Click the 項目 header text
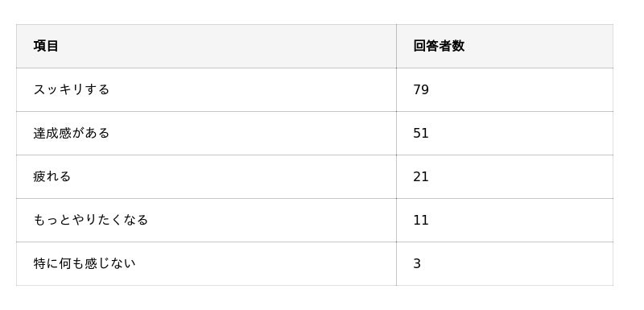 pos(46,46)
